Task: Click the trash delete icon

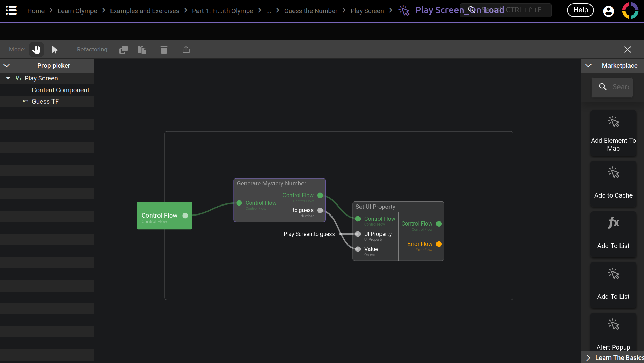Action: pyautogui.click(x=164, y=50)
